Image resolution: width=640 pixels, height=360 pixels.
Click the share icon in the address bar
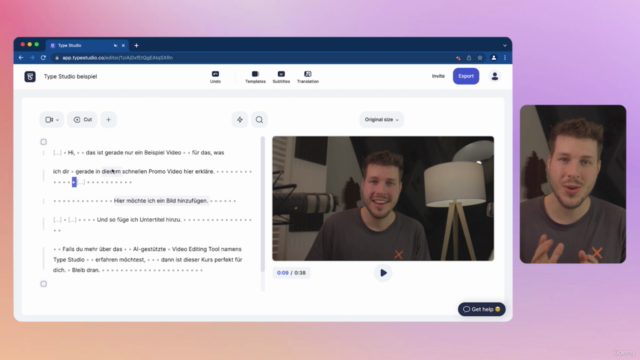[469, 58]
